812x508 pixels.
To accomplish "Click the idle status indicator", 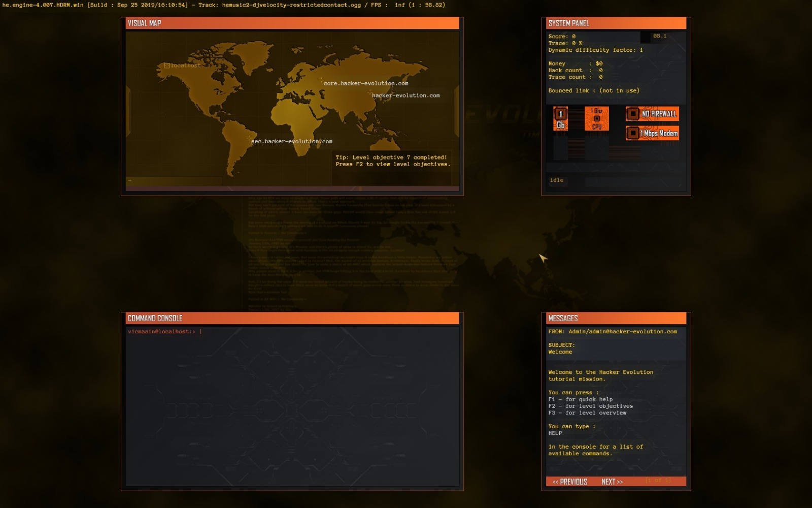I will [557, 180].
